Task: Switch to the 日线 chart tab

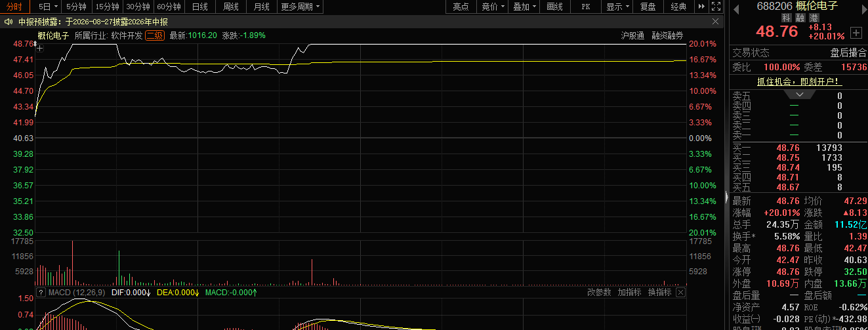Action: click(x=200, y=7)
